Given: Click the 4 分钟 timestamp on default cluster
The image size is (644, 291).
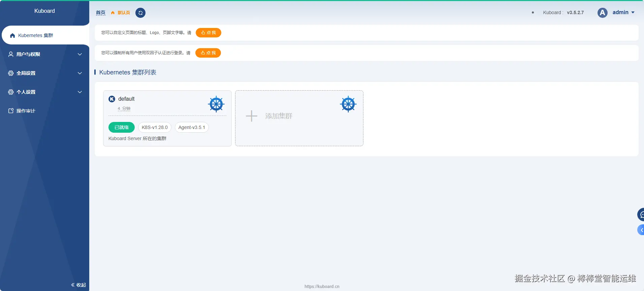Looking at the screenshot, I should tap(124, 108).
